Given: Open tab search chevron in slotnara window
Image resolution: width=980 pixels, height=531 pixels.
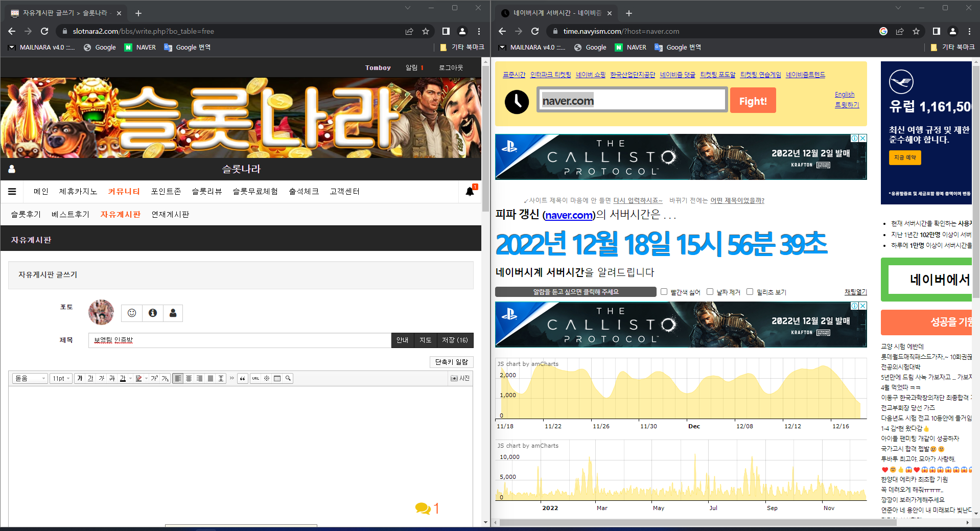Looking at the screenshot, I should pyautogui.click(x=407, y=8).
